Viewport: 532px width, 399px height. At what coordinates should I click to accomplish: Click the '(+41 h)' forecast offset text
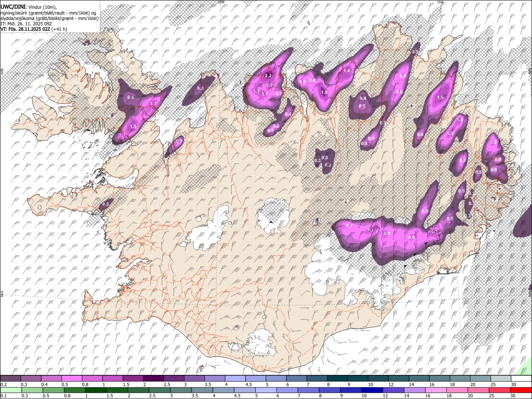point(59,29)
